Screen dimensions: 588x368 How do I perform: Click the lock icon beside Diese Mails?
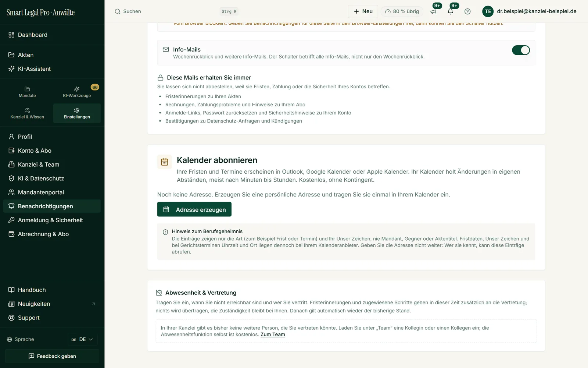[x=160, y=78]
